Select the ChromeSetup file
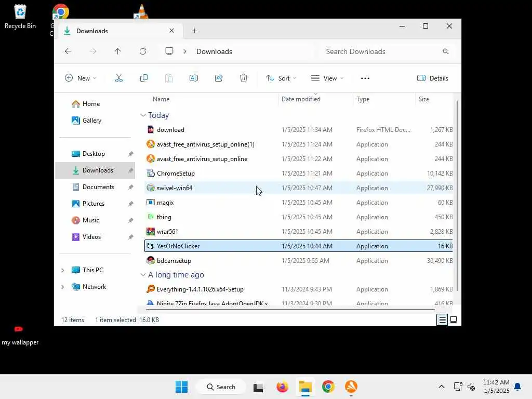 [299, 174]
